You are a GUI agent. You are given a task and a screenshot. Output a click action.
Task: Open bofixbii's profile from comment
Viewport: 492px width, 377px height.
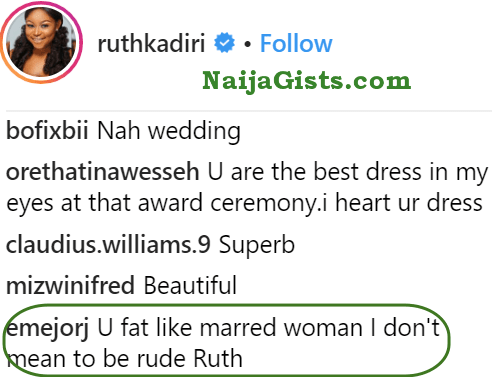(x=47, y=131)
